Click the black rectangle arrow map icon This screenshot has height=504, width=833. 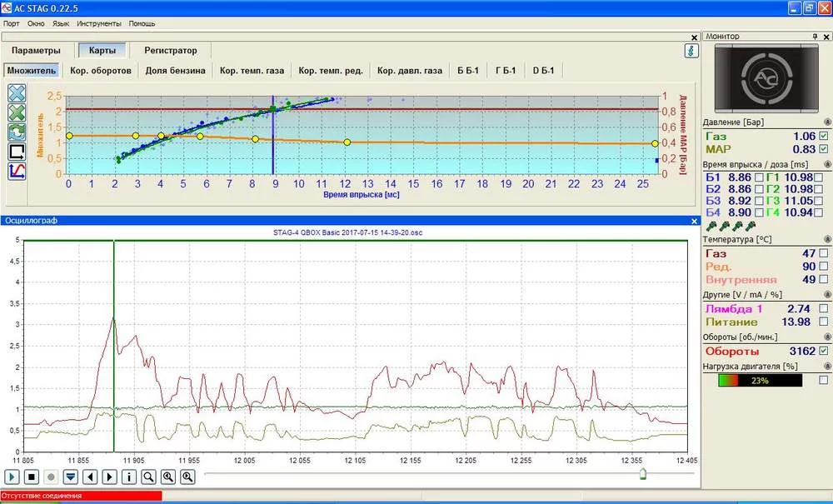[x=17, y=152]
